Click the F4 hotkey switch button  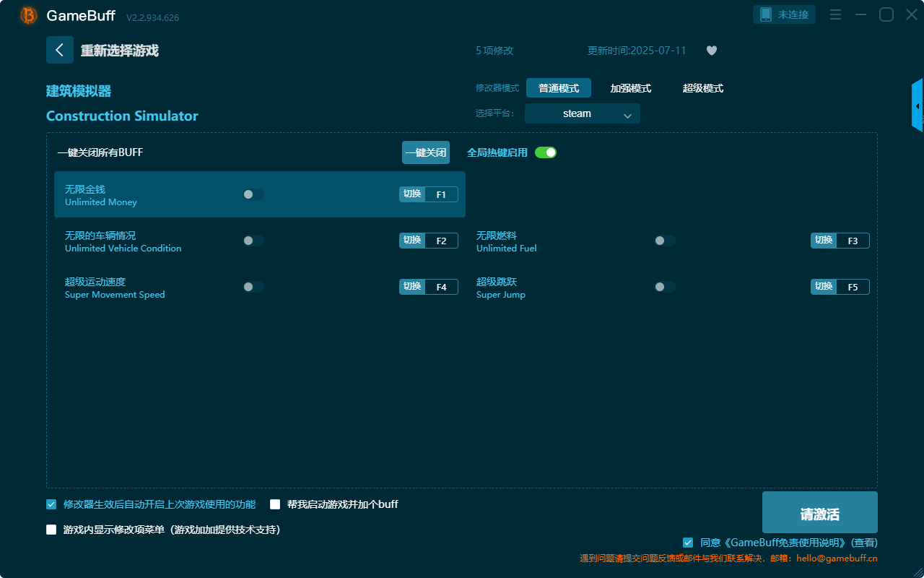[x=429, y=287]
